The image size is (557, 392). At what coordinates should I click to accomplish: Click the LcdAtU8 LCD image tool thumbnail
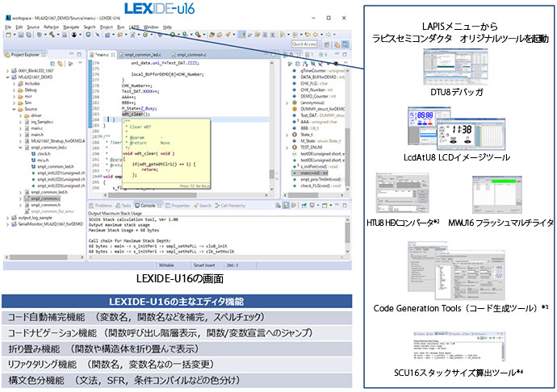(456, 129)
